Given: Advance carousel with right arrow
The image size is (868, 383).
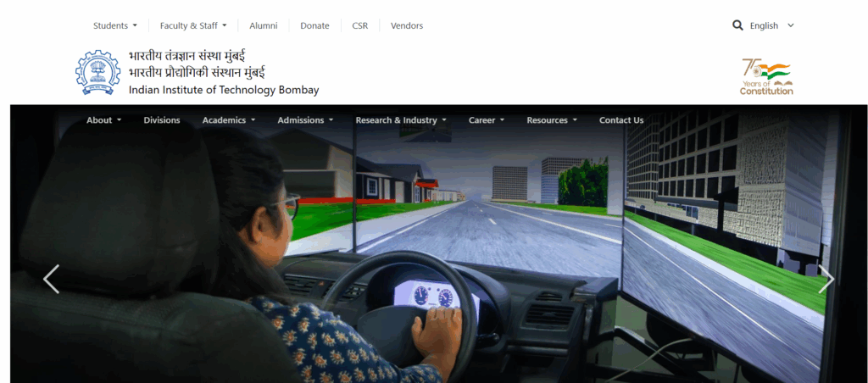Looking at the screenshot, I should pos(826,279).
